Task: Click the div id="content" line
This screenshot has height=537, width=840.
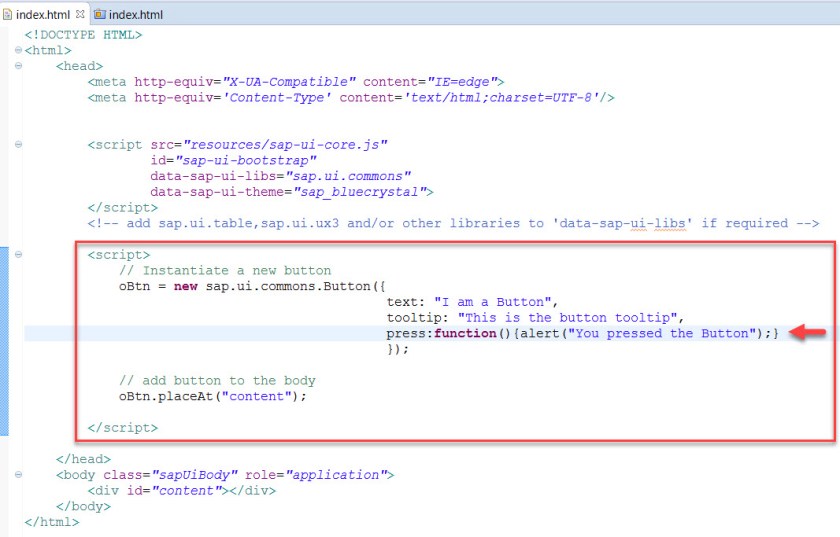Action: tap(182, 491)
